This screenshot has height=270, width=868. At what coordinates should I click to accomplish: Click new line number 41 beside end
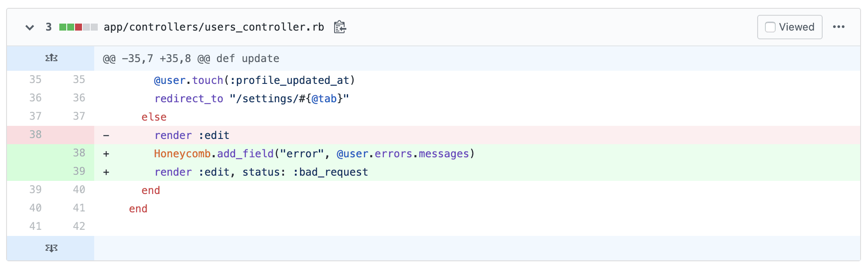pos(79,208)
